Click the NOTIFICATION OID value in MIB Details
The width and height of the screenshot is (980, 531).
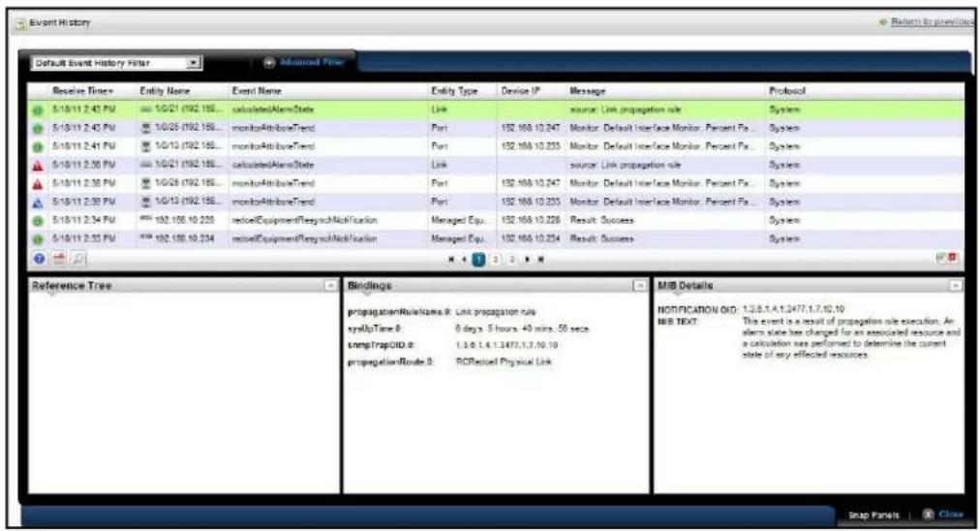[793, 310]
